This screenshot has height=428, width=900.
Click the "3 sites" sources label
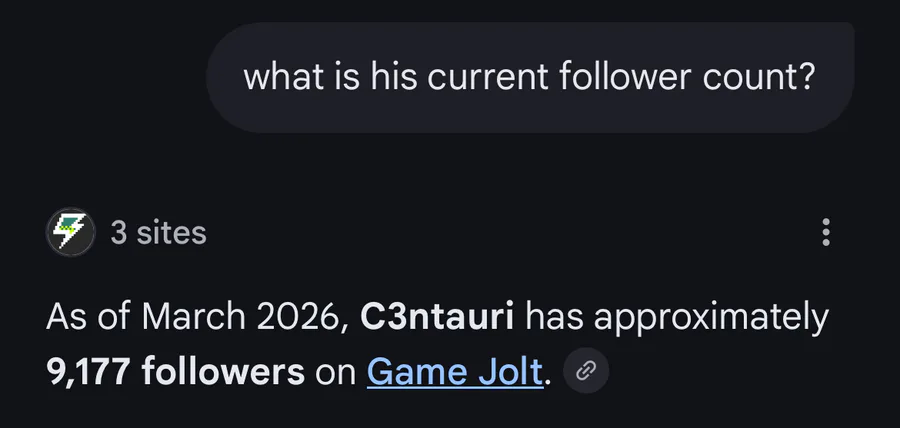(x=158, y=233)
